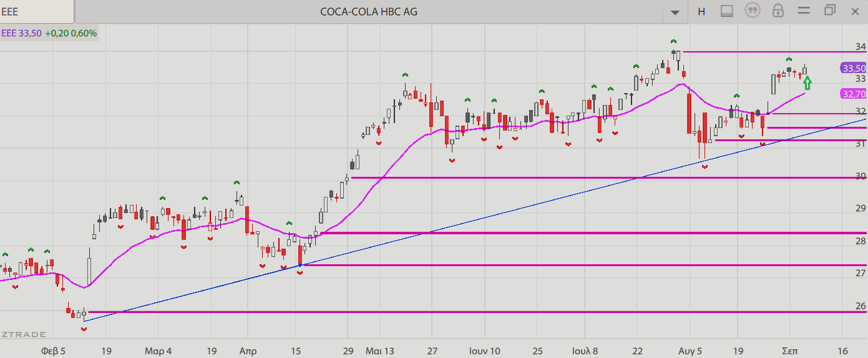The width and height of the screenshot is (868, 358).
Task: Toggle the lower panel icon
Action: tap(726, 11)
